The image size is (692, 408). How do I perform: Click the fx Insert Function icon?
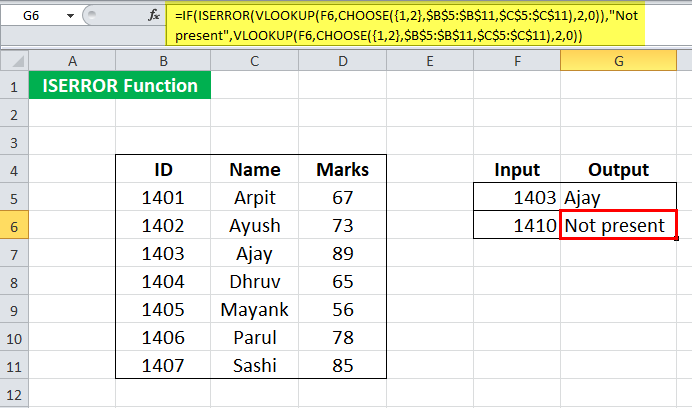click(154, 16)
